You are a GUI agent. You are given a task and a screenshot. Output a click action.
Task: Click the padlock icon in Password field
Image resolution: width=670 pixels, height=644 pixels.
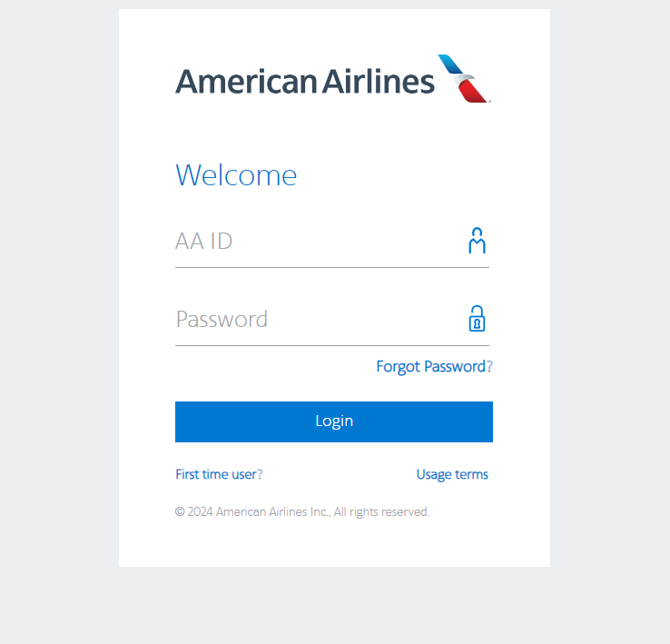click(x=477, y=319)
